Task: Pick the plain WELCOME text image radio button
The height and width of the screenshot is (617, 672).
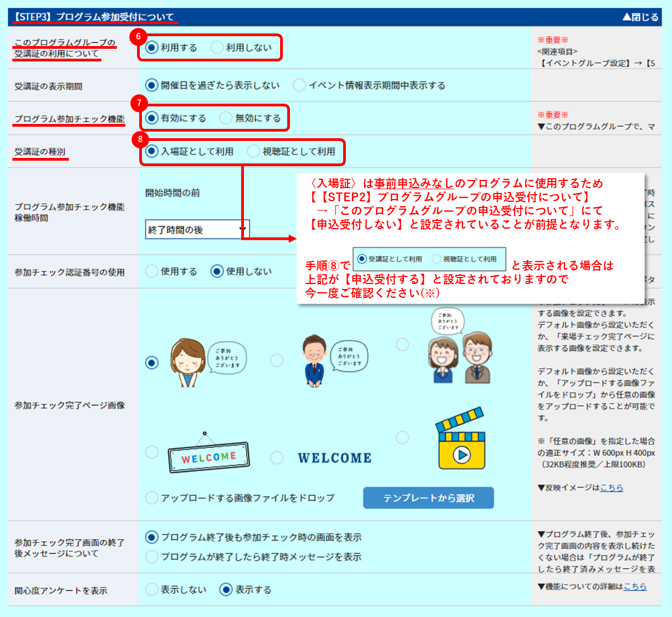Action: click(277, 457)
